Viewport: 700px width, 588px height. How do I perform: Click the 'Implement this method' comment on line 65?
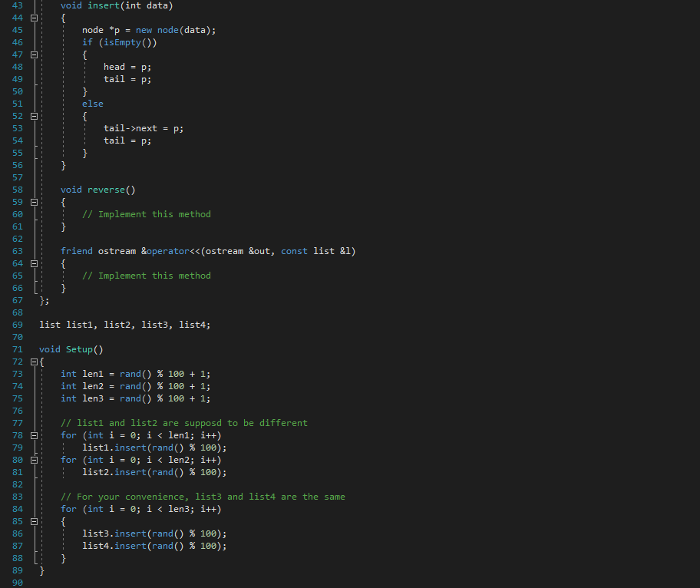[147, 276]
